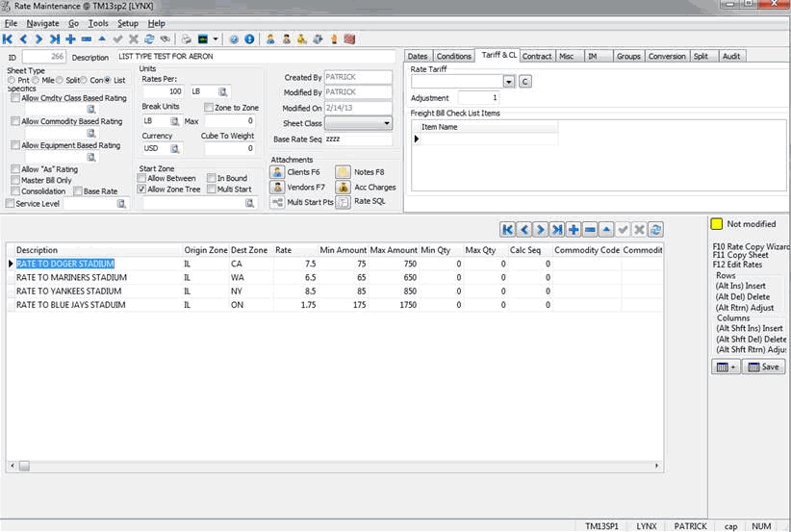
Task: Add new rate row with grid plus icon
Action: click(x=573, y=229)
